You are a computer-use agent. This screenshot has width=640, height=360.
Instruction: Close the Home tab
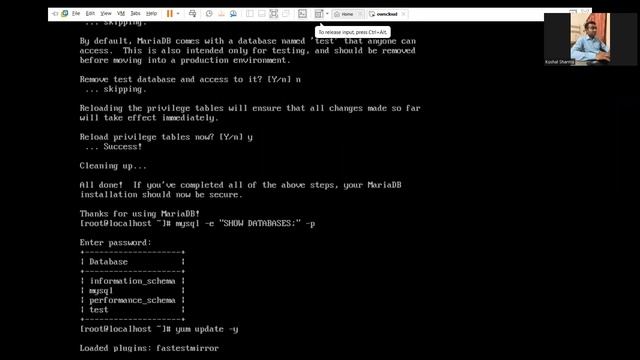(360, 14)
